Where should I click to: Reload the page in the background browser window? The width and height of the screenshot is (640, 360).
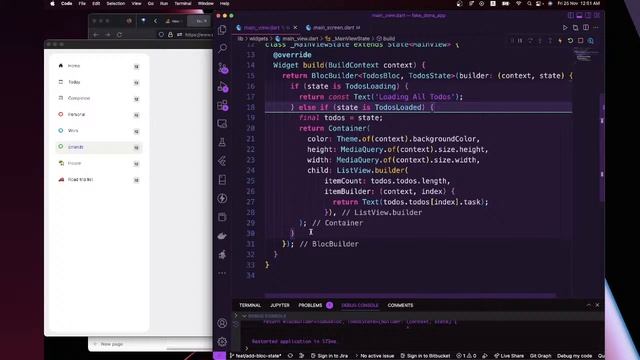[119, 35]
